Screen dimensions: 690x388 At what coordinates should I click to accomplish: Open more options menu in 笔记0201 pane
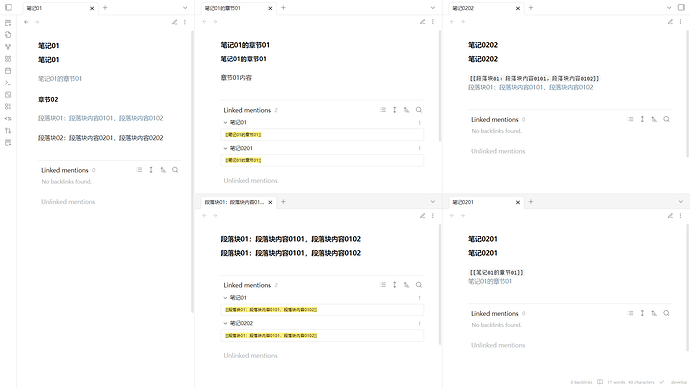tap(680, 216)
